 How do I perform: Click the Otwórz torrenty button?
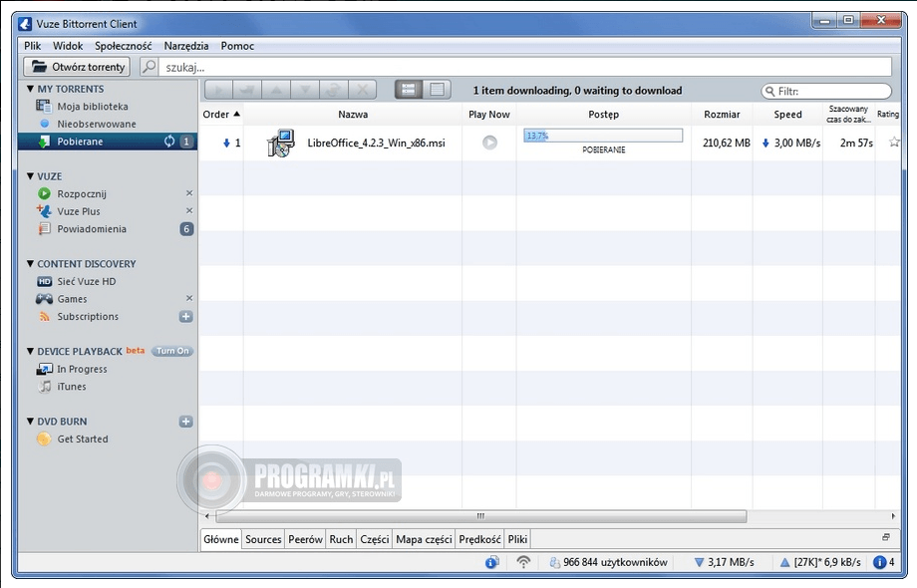(77, 67)
